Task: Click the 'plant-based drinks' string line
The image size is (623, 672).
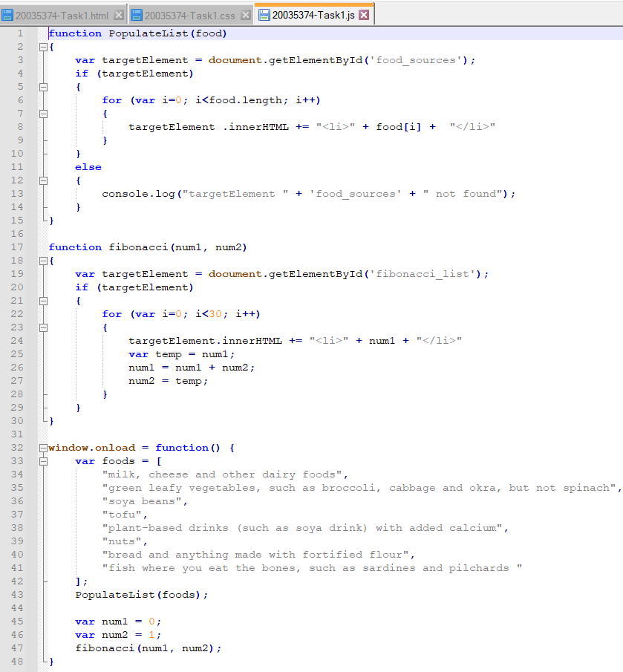Action: 302,528
